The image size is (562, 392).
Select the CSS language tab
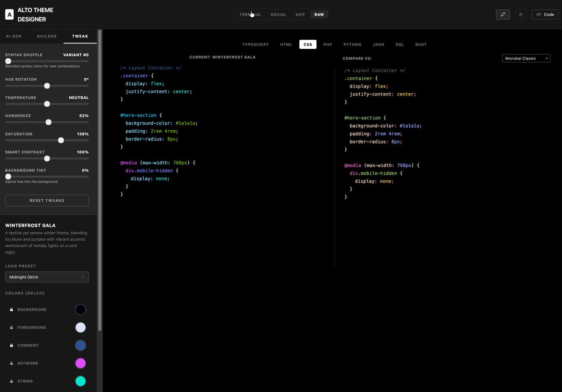(308, 44)
